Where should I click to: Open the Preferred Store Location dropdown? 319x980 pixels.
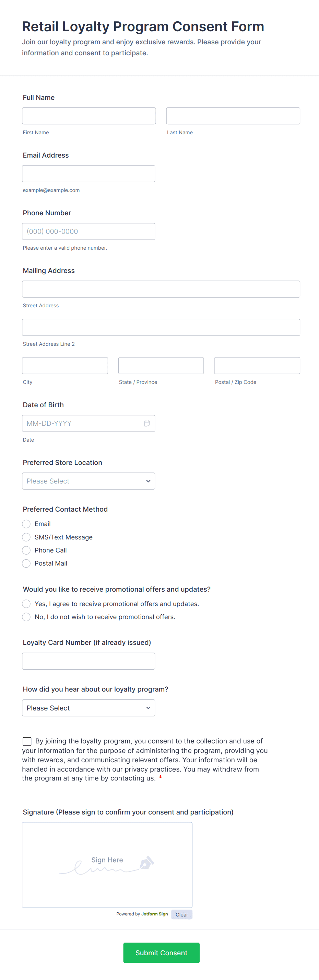point(88,481)
